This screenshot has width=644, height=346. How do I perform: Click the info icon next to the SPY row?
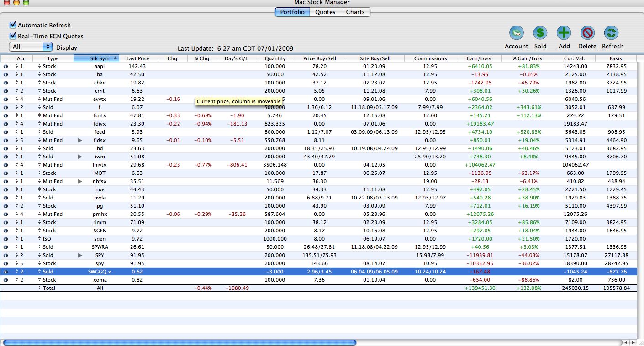[5, 255]
